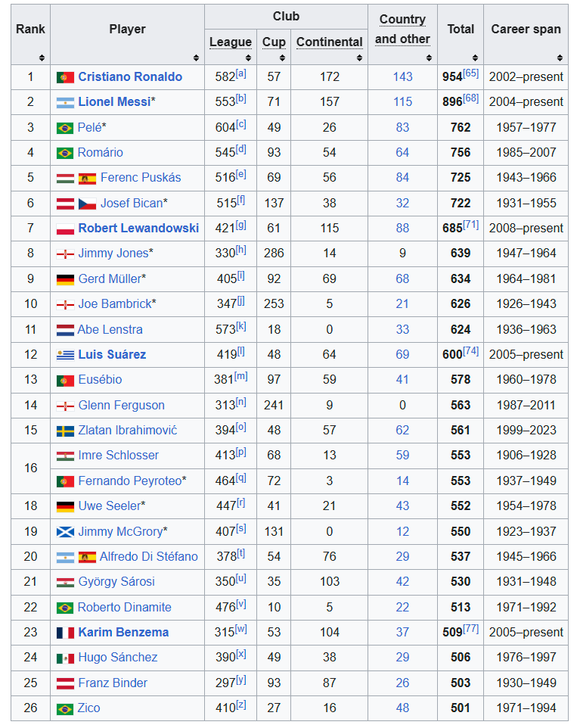This screenshot has height=728, width=577.
Task: Click Brazil flag beside Pelé
Action: tap(65, 128)
